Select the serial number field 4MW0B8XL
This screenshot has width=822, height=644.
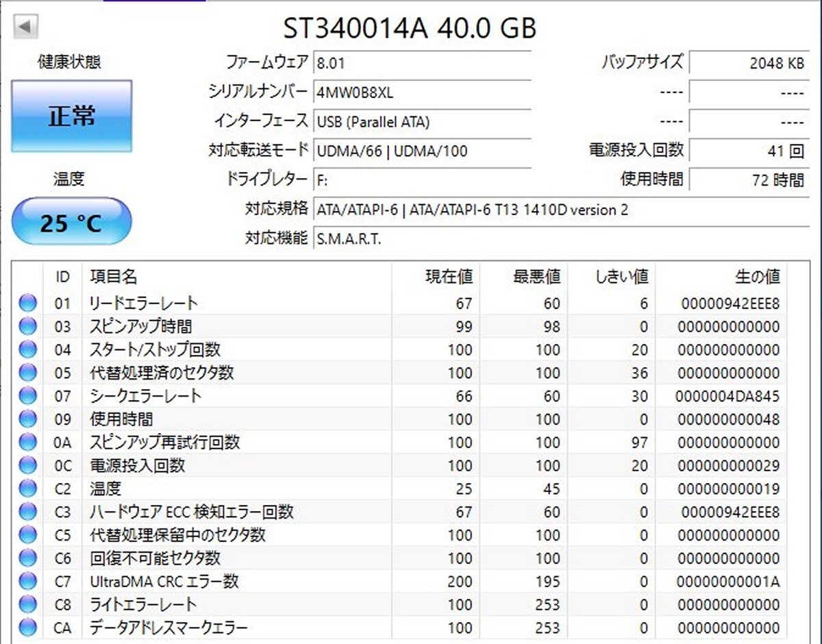[422, 92]
